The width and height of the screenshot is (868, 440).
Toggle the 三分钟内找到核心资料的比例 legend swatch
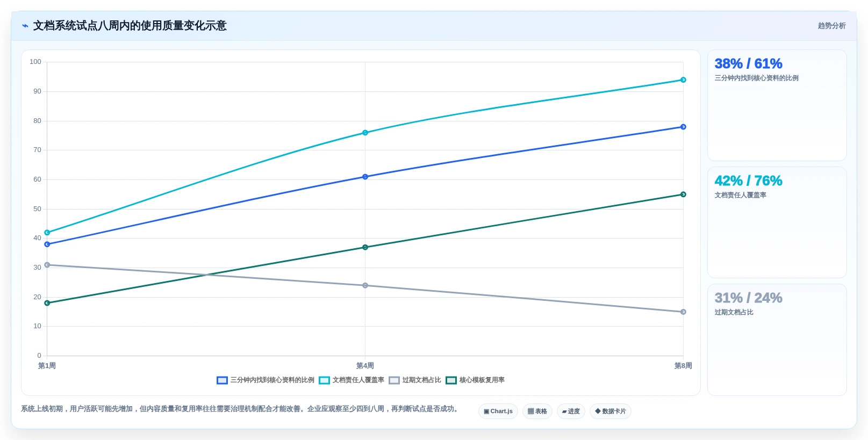[222, 380]
